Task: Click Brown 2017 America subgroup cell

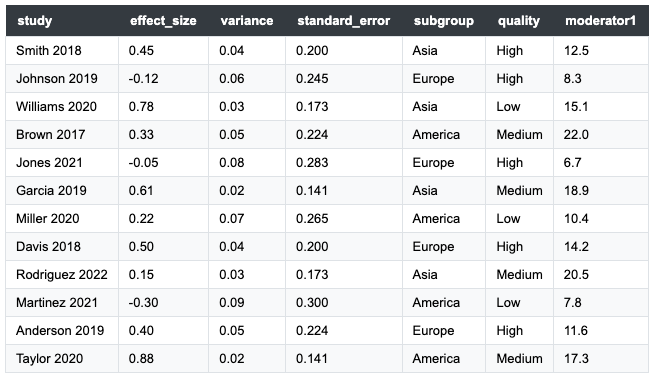Action: (x=444, y=134)
